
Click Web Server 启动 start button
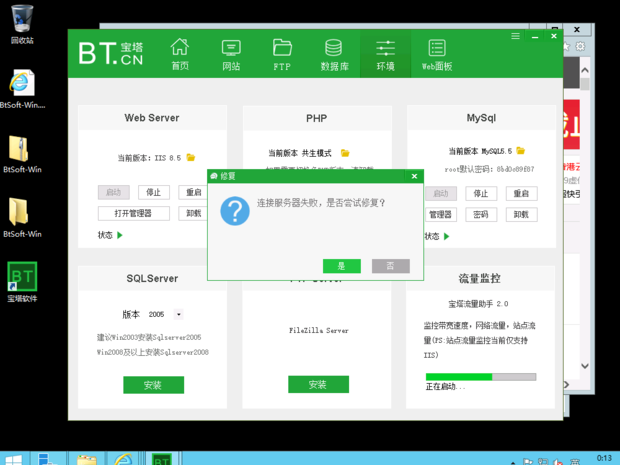point(113,192)
